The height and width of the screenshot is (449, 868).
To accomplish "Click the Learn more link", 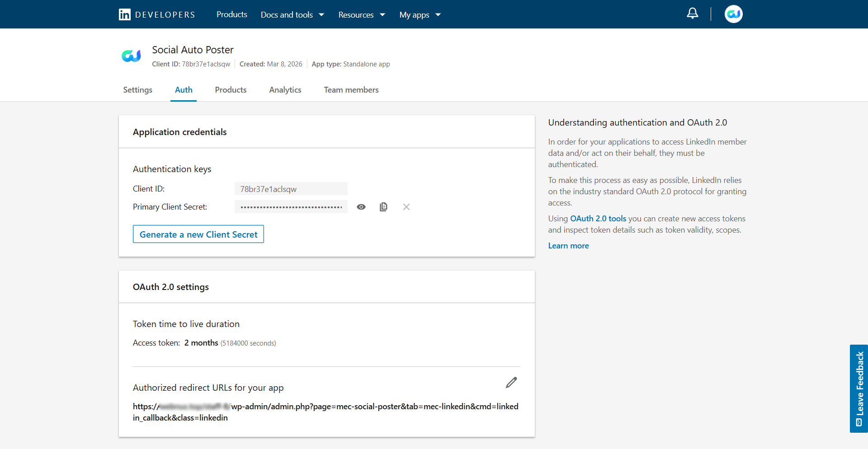I will 568,246.
